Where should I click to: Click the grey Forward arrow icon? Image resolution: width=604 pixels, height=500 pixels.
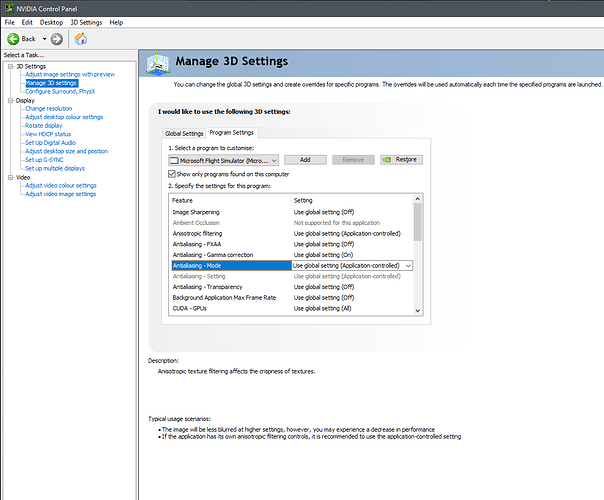(57, 39)
